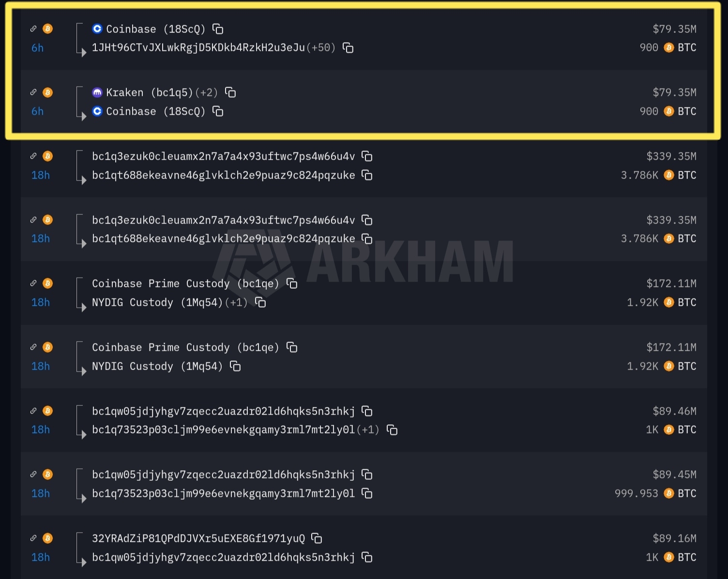This screenshot has height=579, width=728.
Task: Open the 18h timestamp of the 999.953 BTC transfer
Action: (41, 493)
